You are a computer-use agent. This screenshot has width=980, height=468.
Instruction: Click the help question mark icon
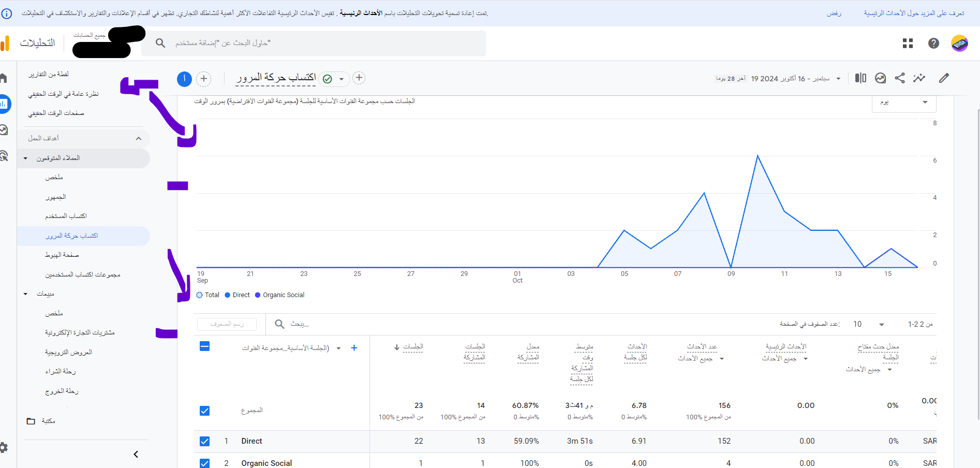[x=933, y=43]
